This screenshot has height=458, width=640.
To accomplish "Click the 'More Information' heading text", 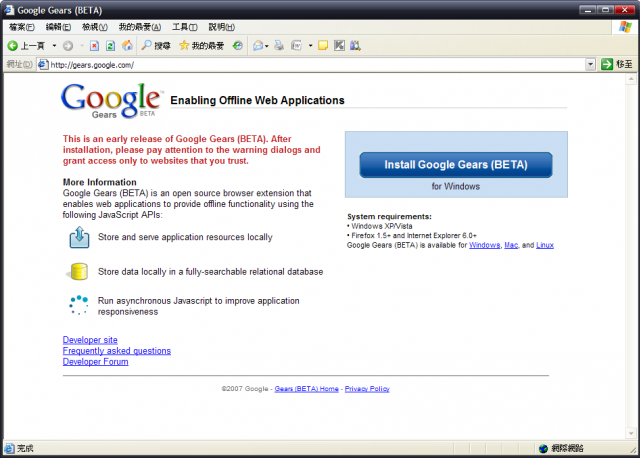I will coord(100,182).
